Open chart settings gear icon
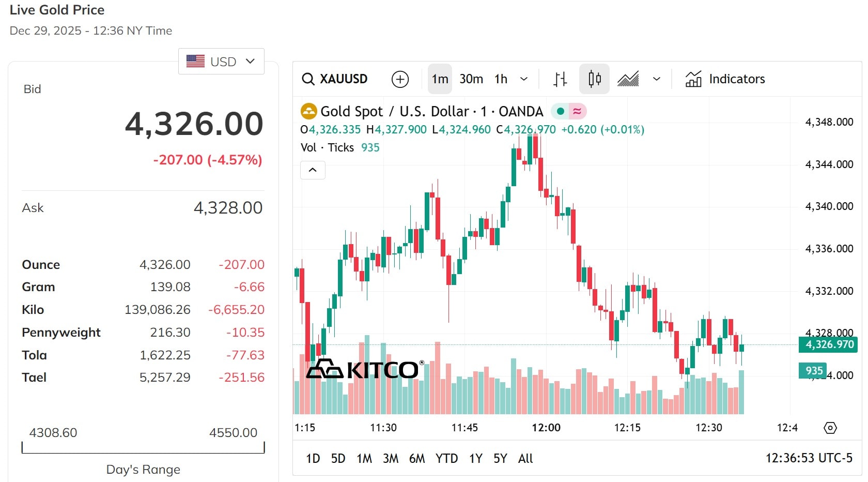The image size is (868, 482). (x=830, y=428)
